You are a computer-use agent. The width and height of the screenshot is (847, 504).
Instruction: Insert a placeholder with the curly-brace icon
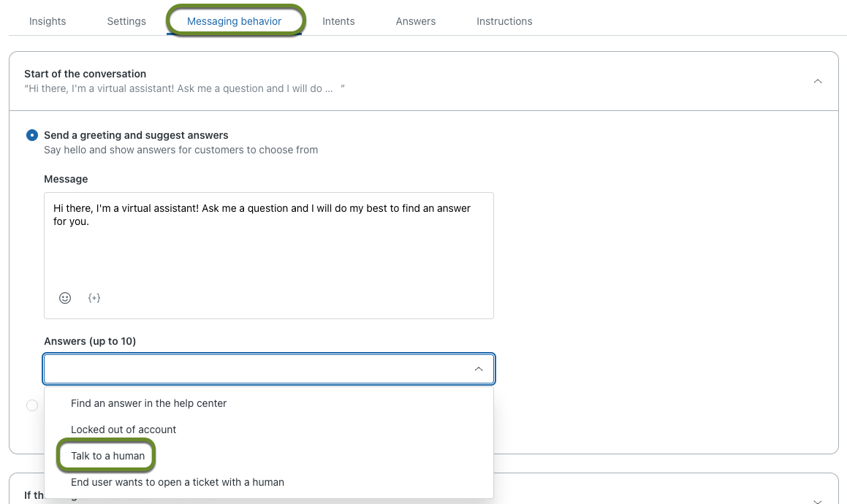pyautogui.click(x=94, y=298)
